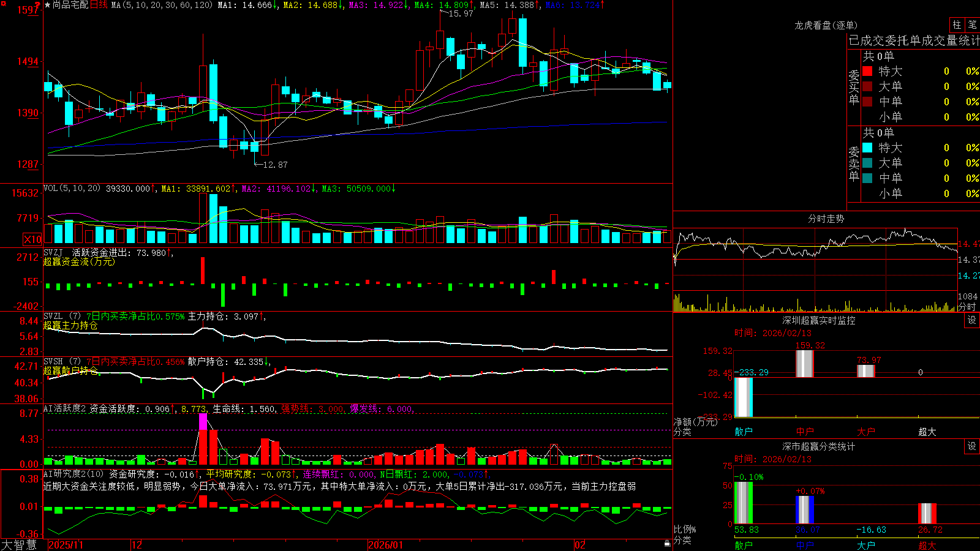Viewport: 980px width, 551px height.
Task: Click the 大智慧 logo
Action: click(x=19, y=545)
